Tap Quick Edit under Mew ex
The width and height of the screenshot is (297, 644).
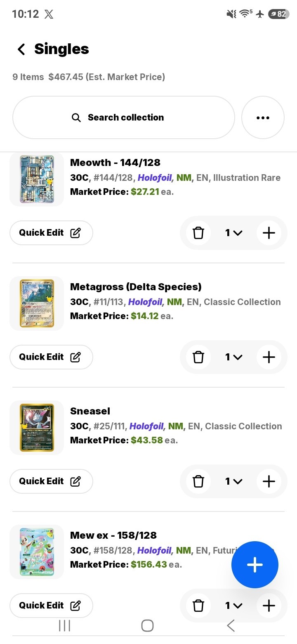point(51,606)
